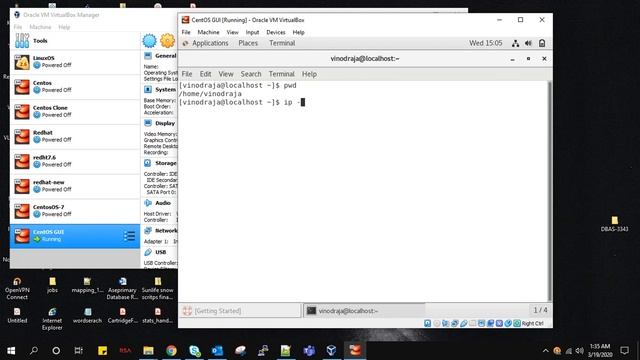Viewport: 640px width, 360px height.
Task: Click the blue New machine toolbar icon
Action: point(149,41)
